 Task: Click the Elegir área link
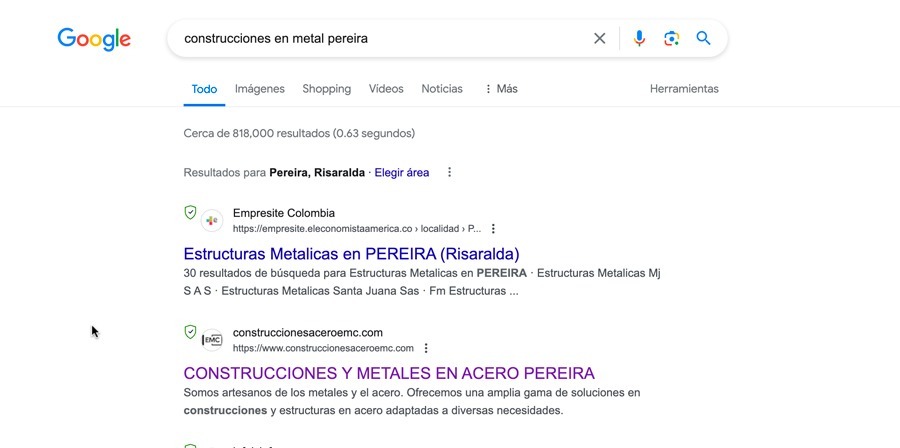click(402, 173)
